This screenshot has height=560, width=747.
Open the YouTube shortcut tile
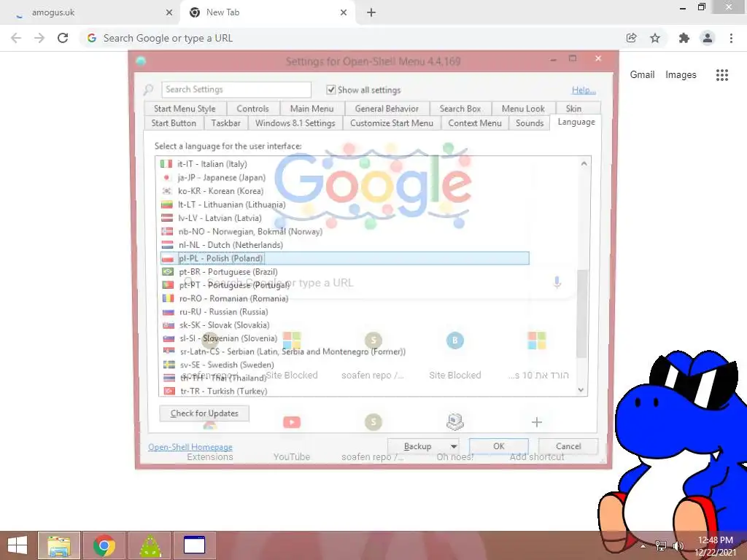coord(292,435)
